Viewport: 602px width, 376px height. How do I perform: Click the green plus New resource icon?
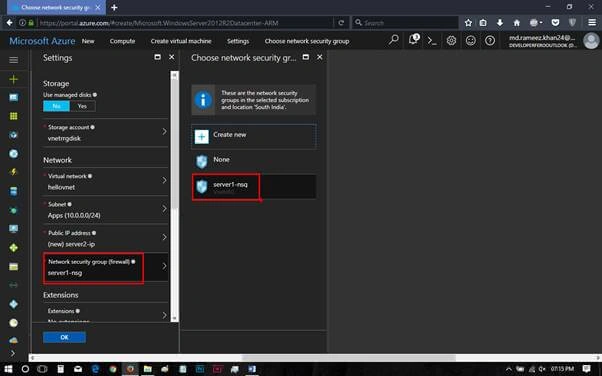coord(13,79)
